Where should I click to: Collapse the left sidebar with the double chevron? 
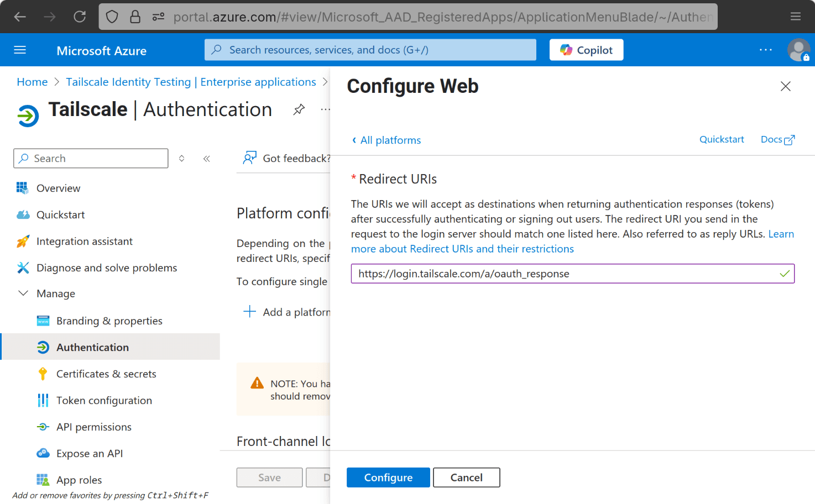206,158
